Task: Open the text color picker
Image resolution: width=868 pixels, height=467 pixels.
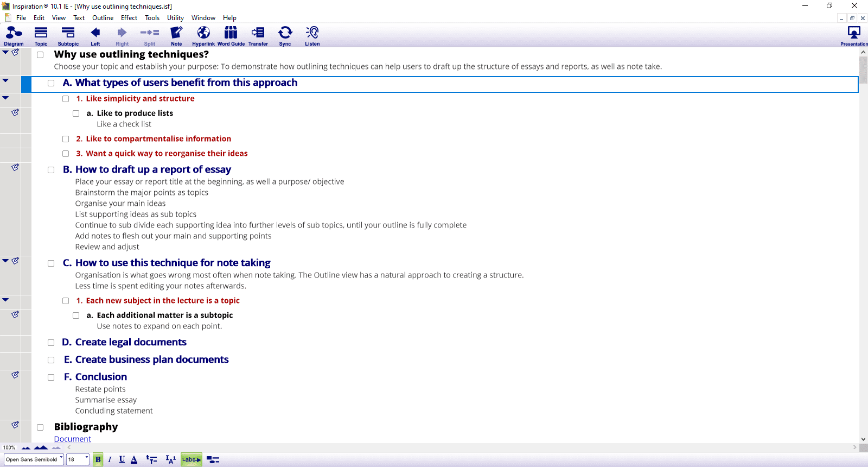Action: (x=134, y=459)
